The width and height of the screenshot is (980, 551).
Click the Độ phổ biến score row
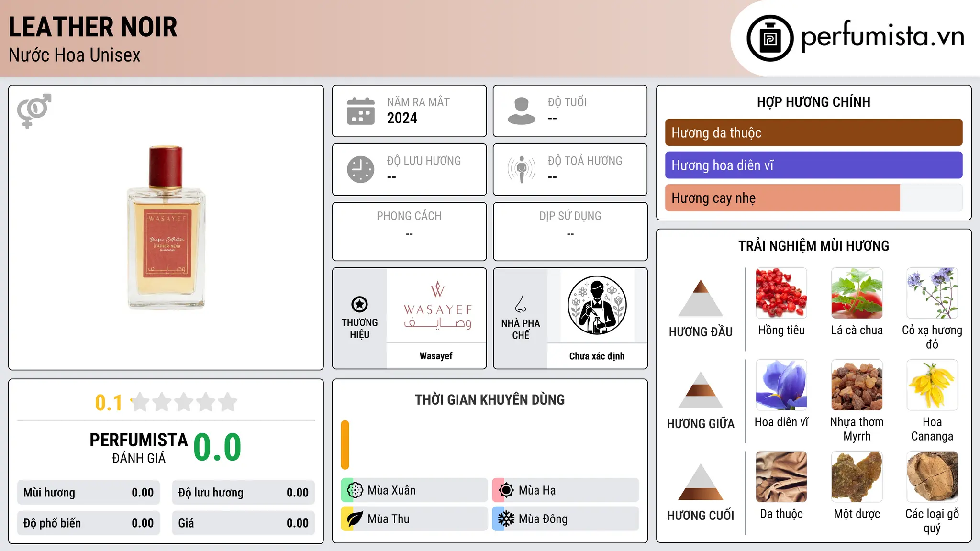(89, 523)
